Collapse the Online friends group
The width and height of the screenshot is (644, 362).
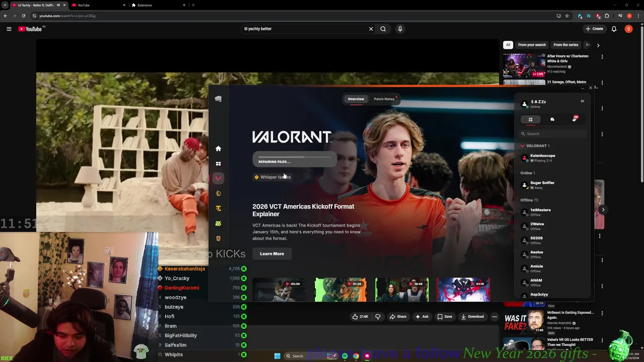(527, 173)
